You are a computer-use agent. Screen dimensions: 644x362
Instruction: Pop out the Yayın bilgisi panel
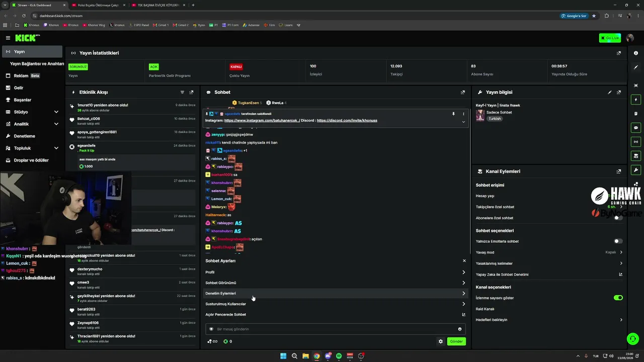(619, 93)
